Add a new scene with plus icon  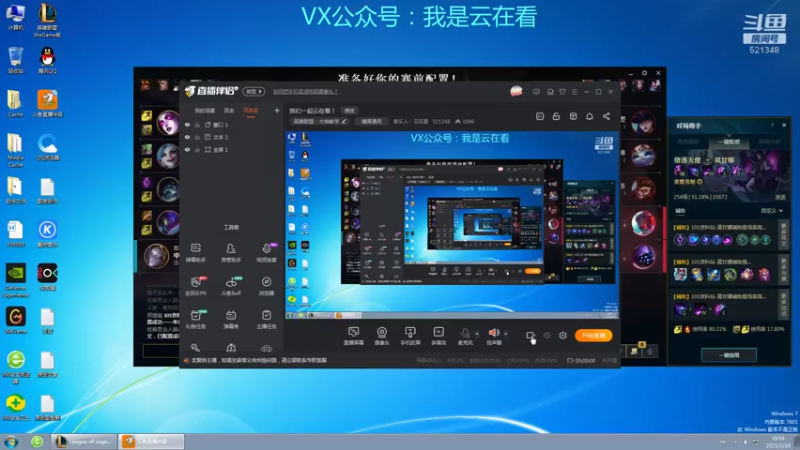pos(277,110)
